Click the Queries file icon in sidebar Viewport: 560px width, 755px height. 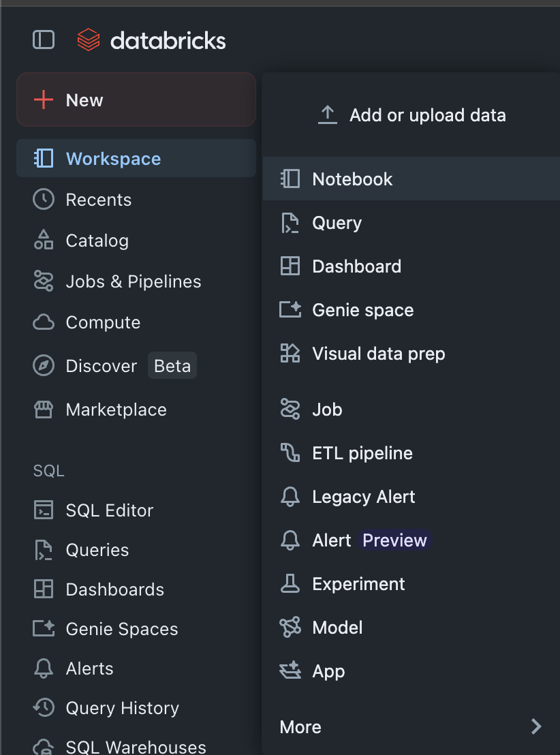(x=44, y=550)
